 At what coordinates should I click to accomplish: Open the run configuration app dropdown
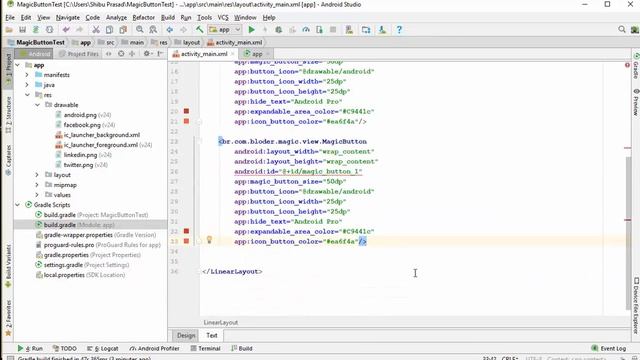(224, 30)
